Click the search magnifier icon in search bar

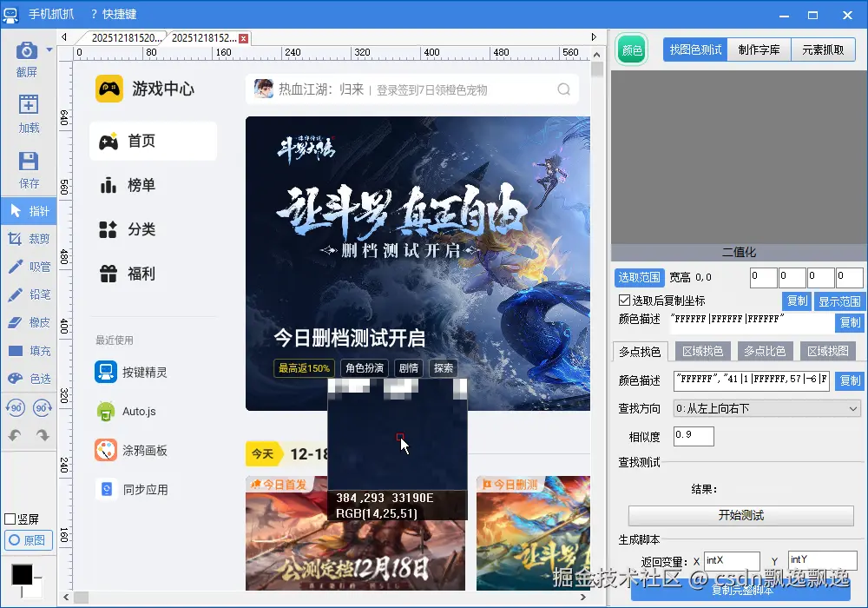563,89
